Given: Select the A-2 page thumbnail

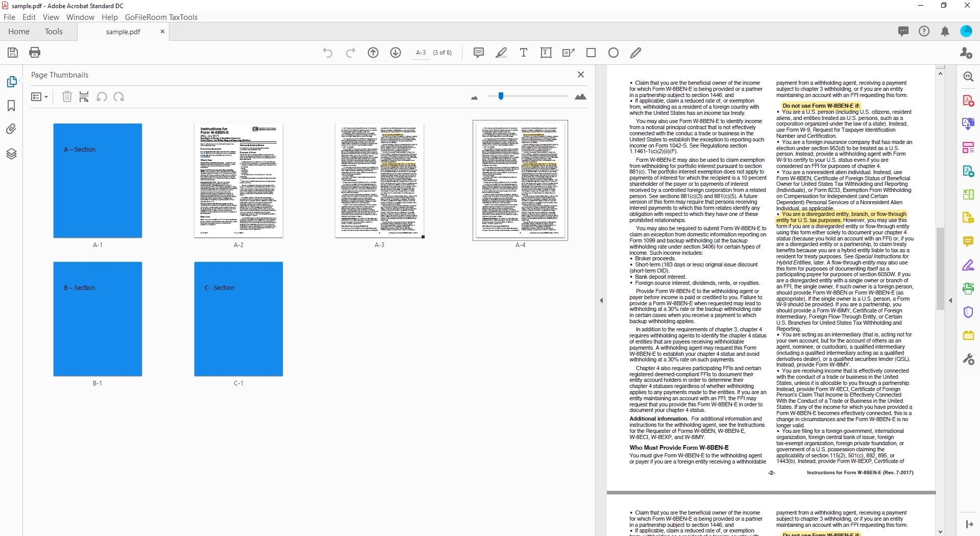Looking at the screenshot, I should click(238, 180).
